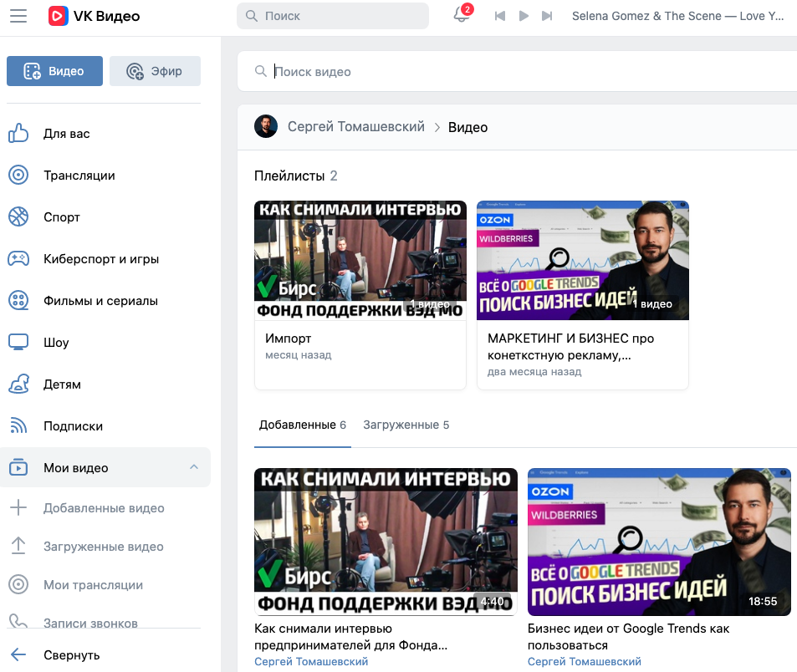
Task: Open notifications bell with 2 alerts
Action: point(462,15)
